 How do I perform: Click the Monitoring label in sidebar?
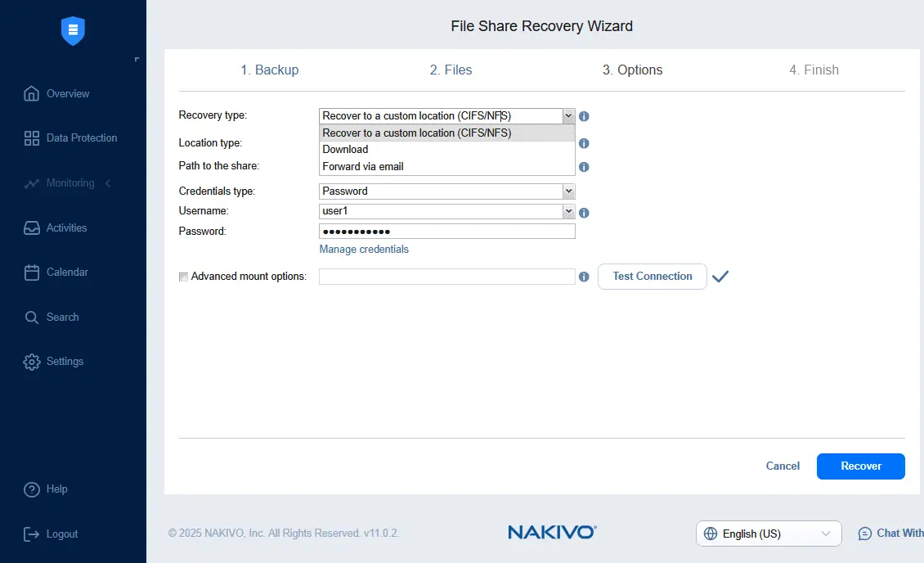click(70, 183)
